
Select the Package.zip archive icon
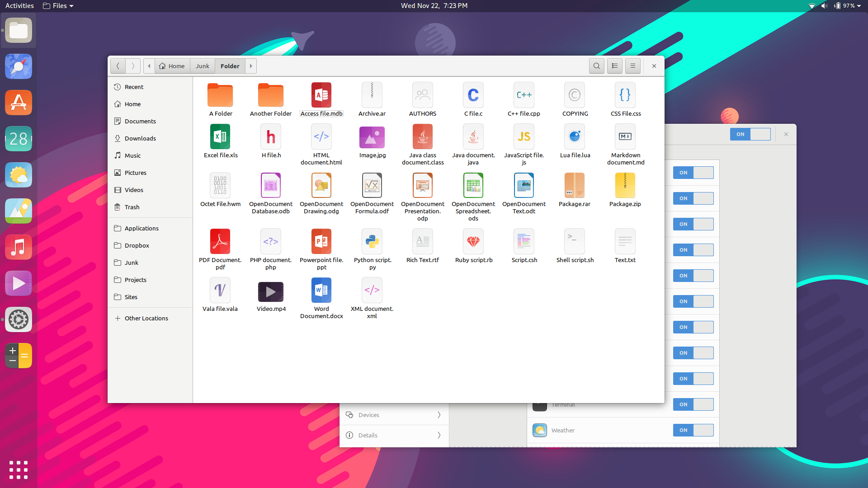pos(625,185)
